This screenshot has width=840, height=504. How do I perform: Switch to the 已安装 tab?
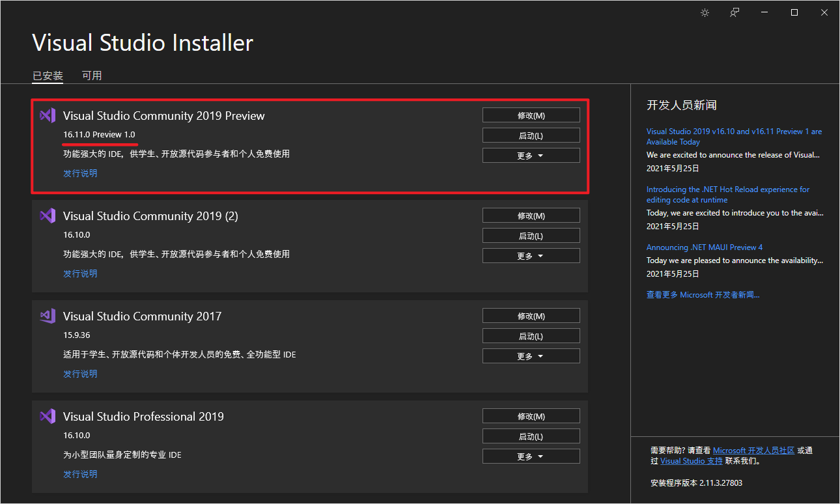point(48,76)
